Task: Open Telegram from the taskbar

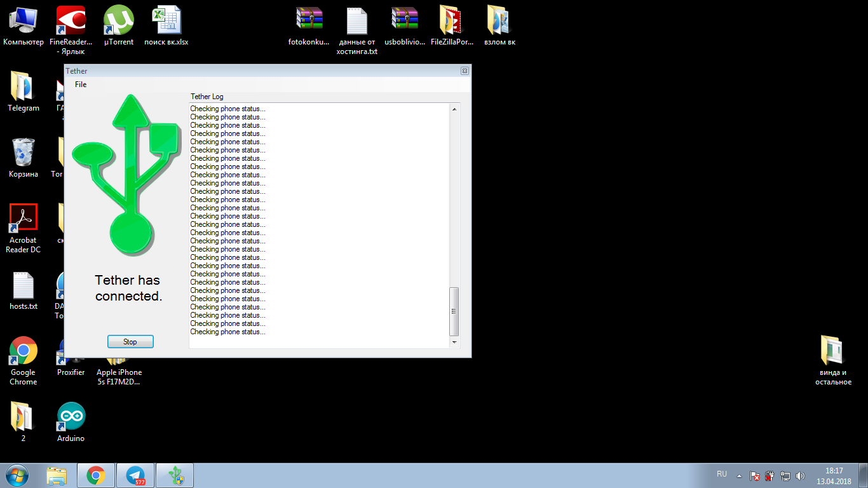Action: point(135,475)
